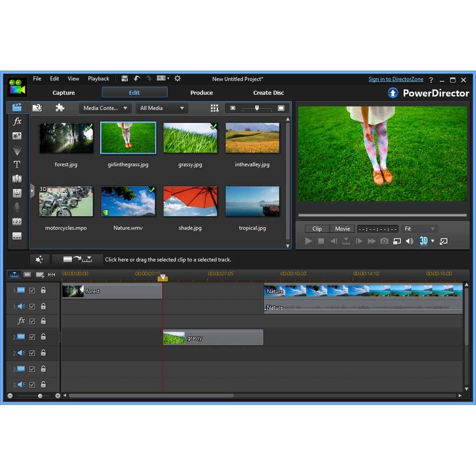Click the Sign in to DirectorZone link

point(396,79)
